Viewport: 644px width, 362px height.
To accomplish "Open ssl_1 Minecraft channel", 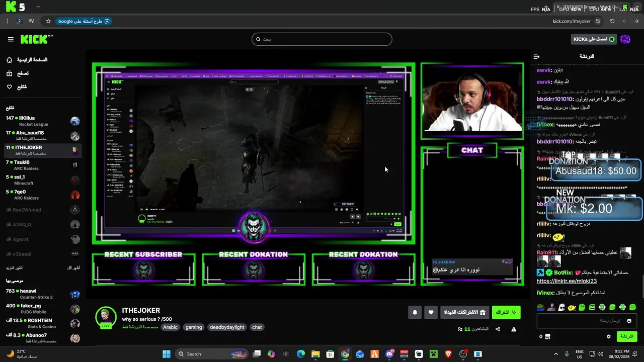I will point(43,180).
